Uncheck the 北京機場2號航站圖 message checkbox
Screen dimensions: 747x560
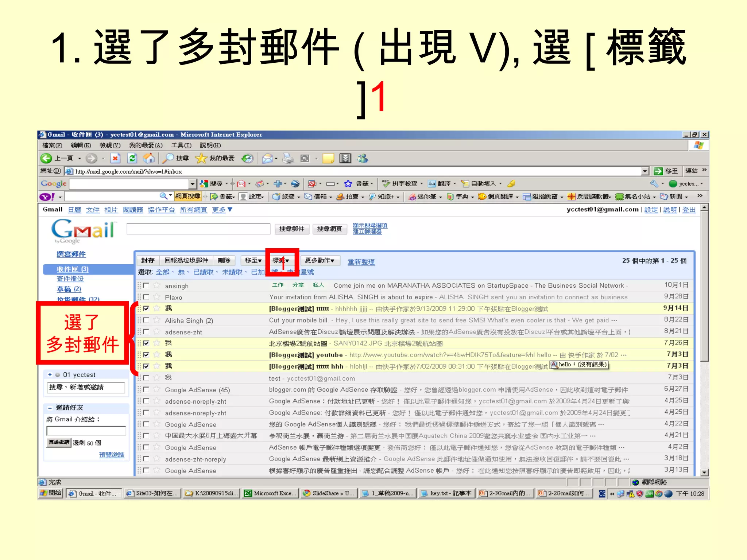tap(146, 343)
